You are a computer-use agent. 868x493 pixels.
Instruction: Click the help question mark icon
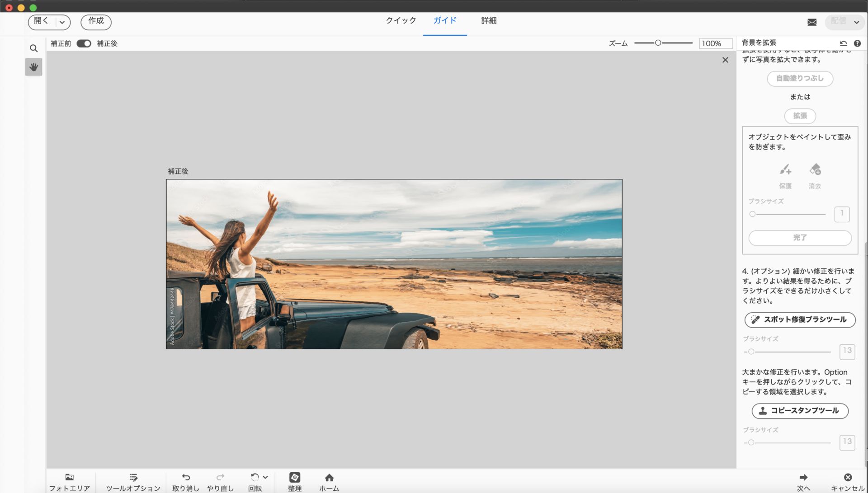tap(858, 43)
